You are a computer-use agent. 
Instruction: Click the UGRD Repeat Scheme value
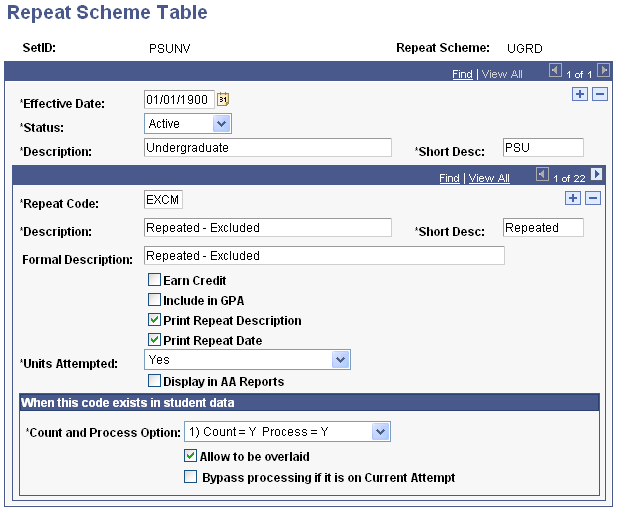pos(525,48)
